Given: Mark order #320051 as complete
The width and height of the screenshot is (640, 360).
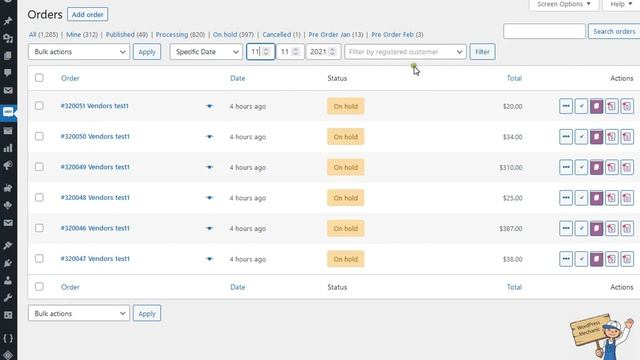Looking at the screenshot, I should pos(581,106).
